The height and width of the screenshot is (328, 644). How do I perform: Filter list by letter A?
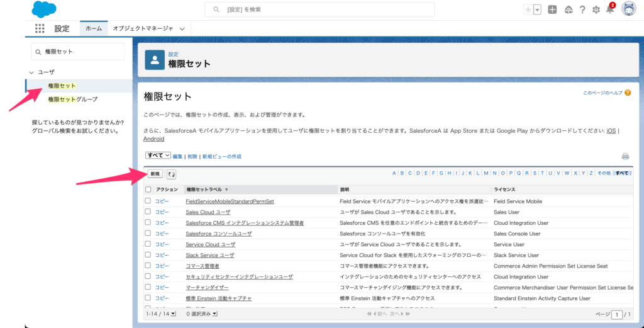coord(394,173)
